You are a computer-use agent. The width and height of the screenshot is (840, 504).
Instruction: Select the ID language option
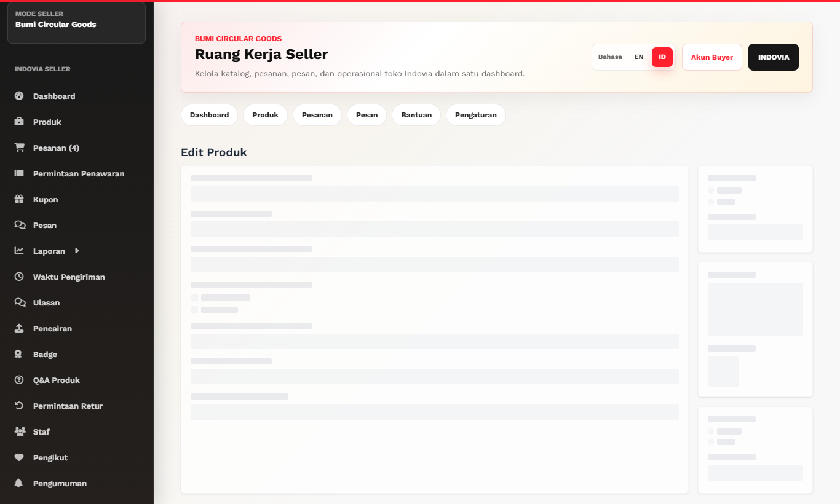pos(662,57)
